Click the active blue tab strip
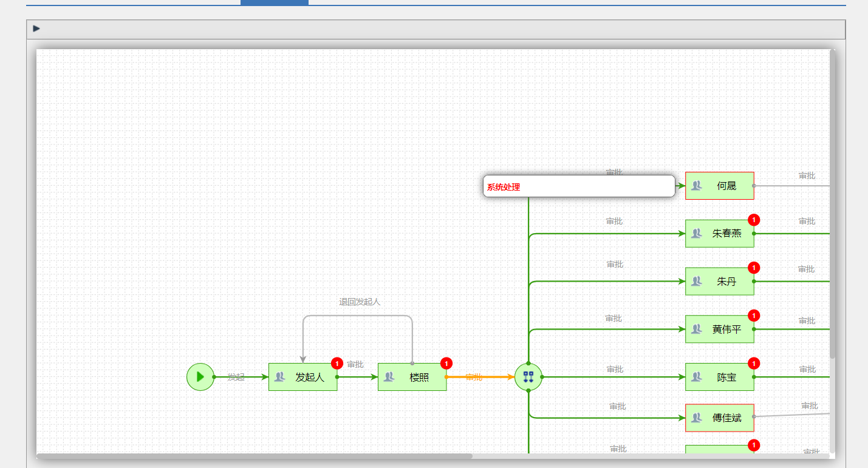868x468 pixels. click(275, 2)
